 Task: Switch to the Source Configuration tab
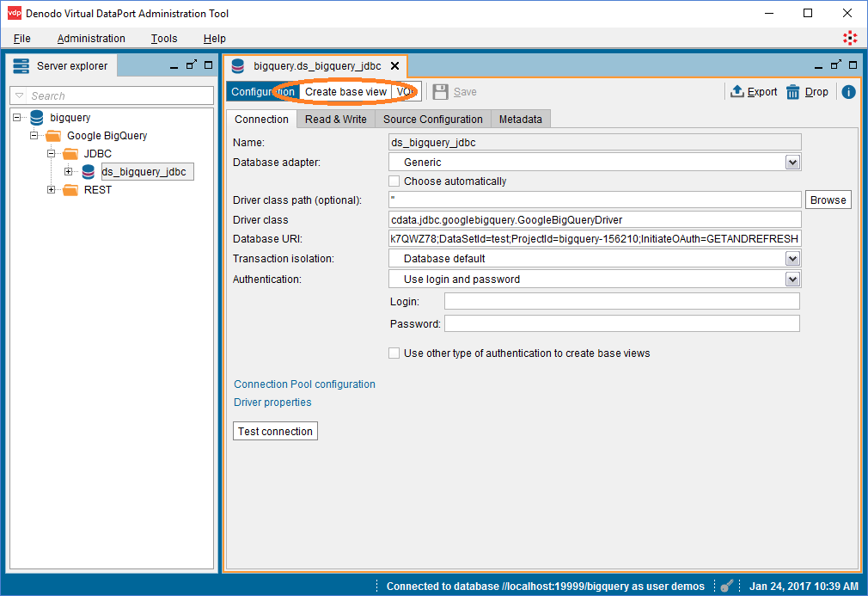click(x=433, y=119)
